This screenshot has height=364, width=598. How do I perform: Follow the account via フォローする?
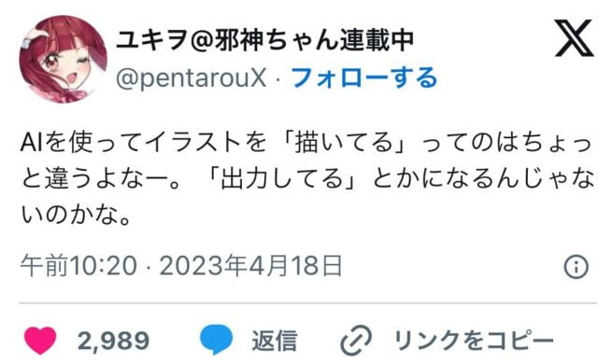click(x=364, y=77)
